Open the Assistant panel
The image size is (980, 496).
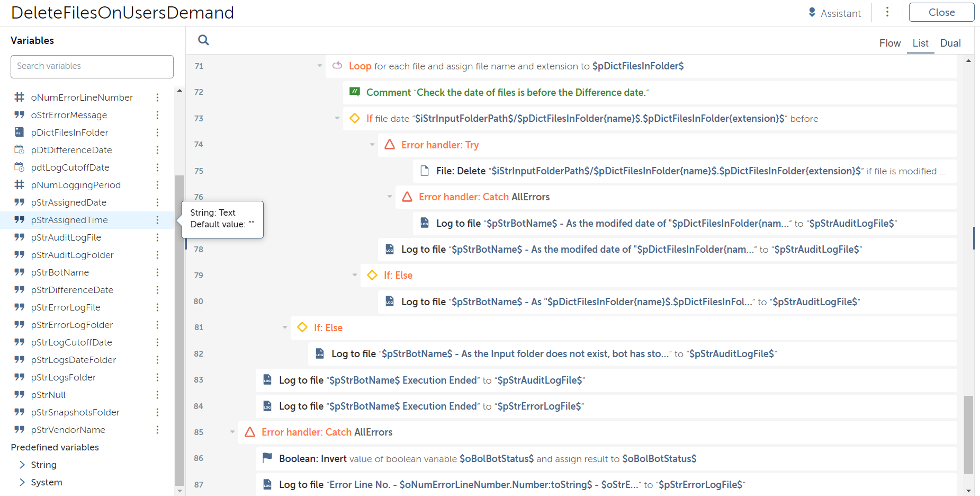point(834,13)
